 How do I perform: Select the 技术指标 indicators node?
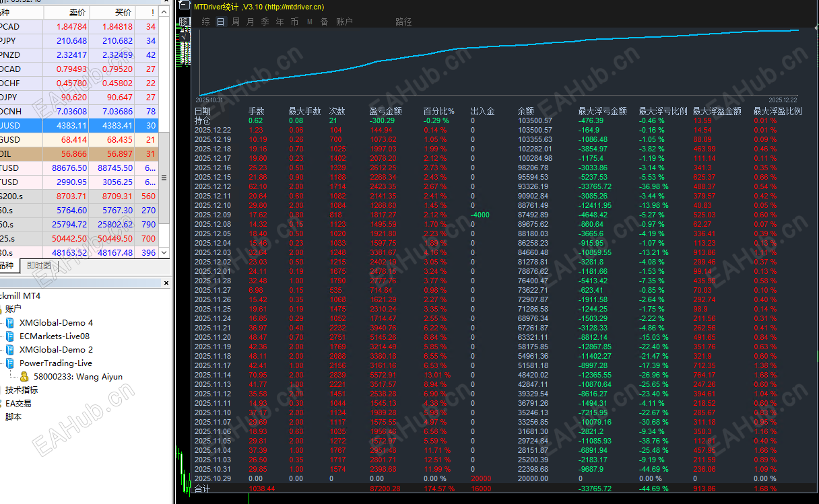(x=22, y=390)
